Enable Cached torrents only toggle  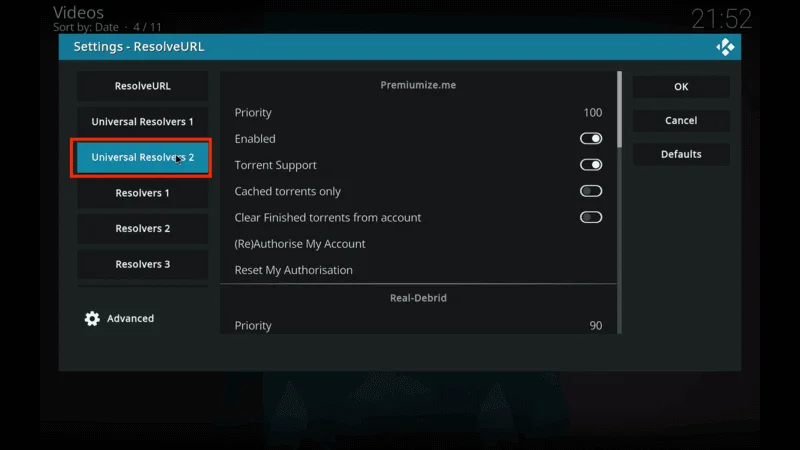point(591,191)
